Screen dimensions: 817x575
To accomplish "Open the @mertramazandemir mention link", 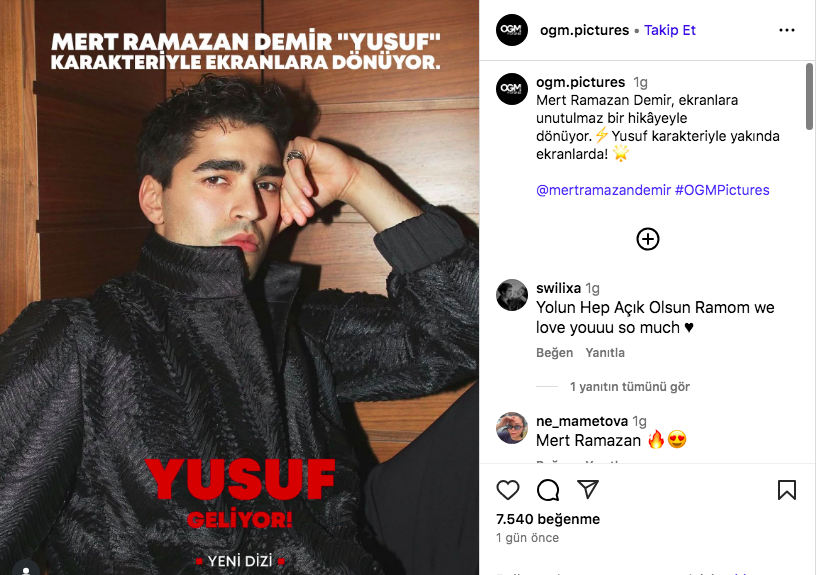I will pyautogui.click(x=603, y=190).
